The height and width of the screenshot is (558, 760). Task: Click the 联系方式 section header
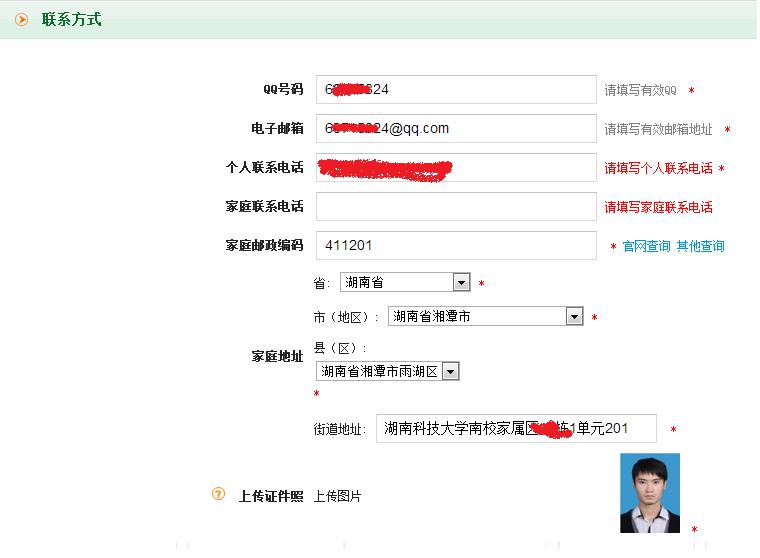pyautogui.click(x=71, y=19)
